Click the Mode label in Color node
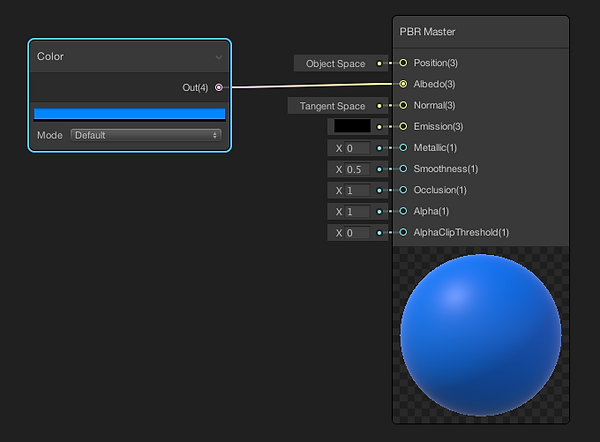This screenshot has width=600, height=442. point(50,135)
